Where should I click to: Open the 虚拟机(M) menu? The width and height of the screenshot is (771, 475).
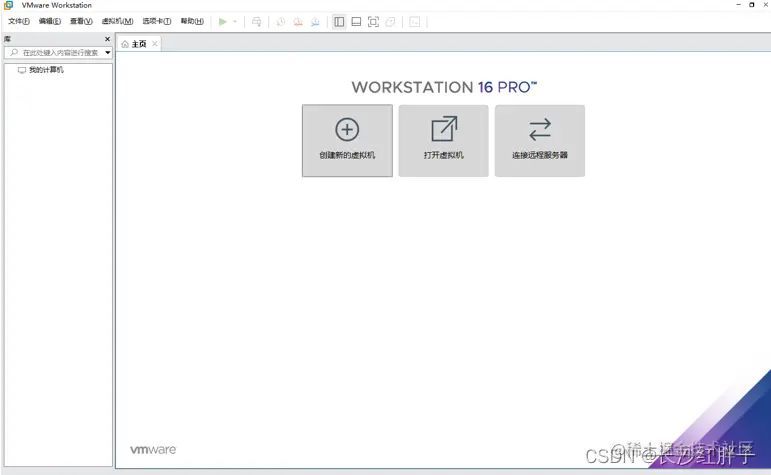[117, 21]
